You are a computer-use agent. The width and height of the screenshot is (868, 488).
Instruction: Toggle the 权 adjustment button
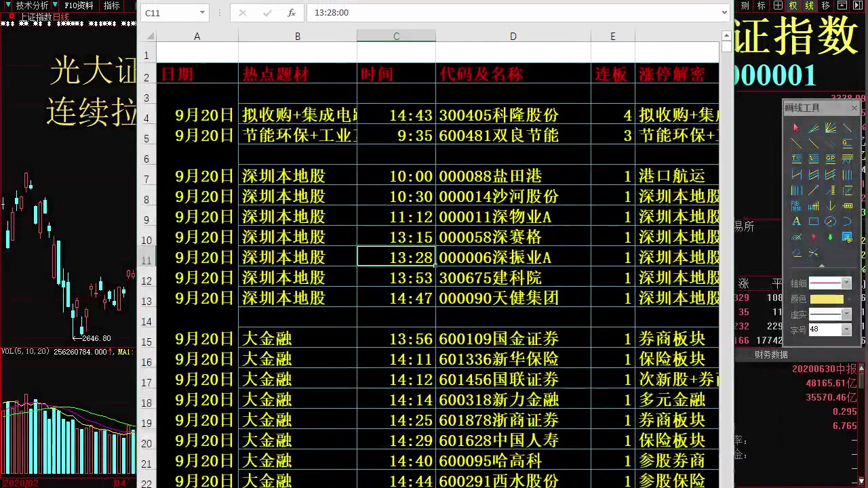[793, 5]
